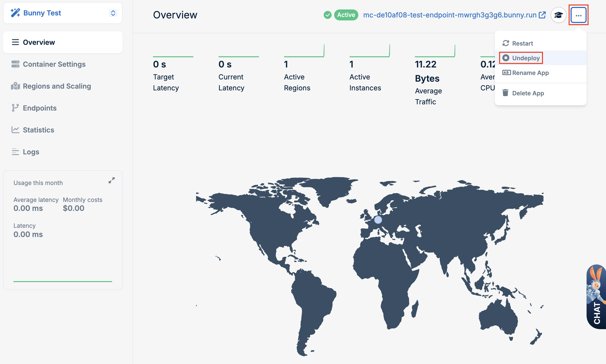Click the Overview hamburger icon
The image size is (606, 364).
15,42
